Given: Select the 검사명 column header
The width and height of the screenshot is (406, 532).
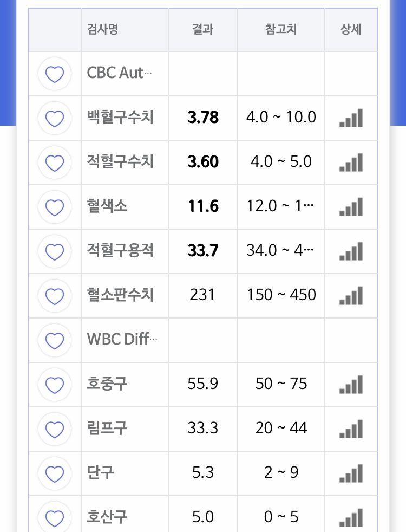Looking at the screenshot, I should pos(102,29).
